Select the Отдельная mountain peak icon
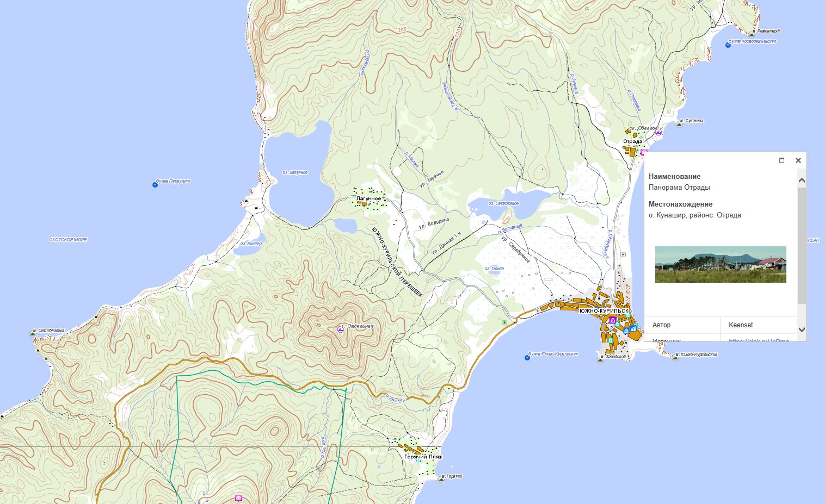The image size is (825, 504). pos(341,329)
